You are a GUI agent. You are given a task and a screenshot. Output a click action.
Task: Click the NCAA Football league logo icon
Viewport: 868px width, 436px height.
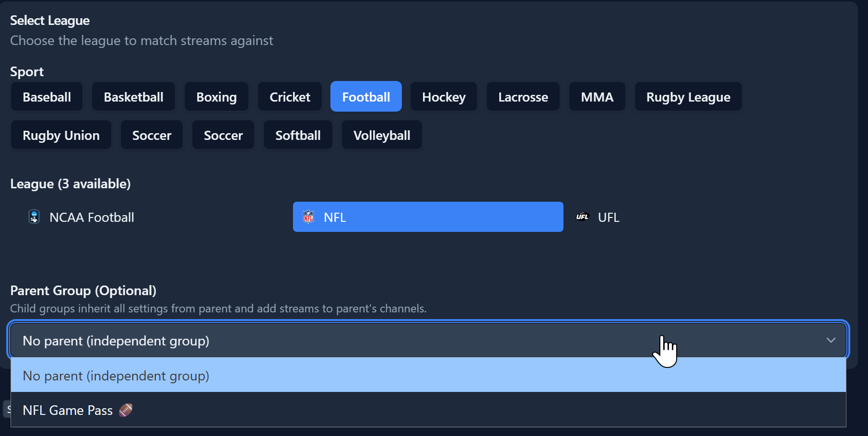(x=34, y=217)
